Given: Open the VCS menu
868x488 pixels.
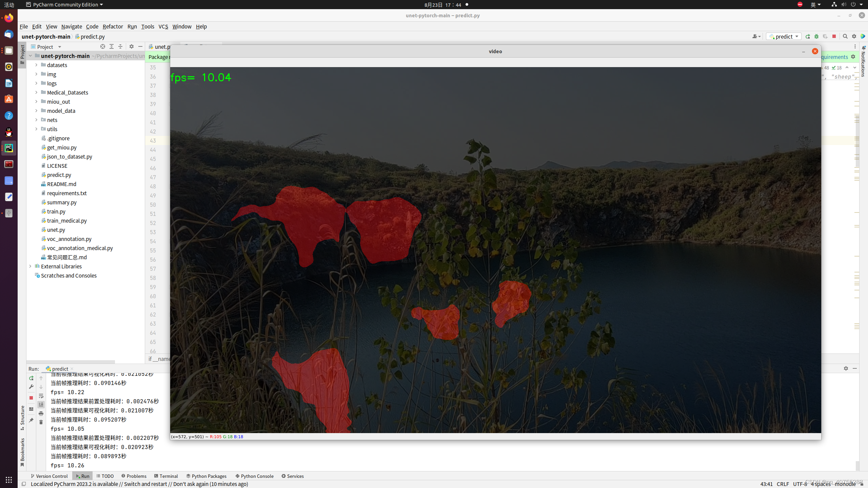Looking at the screenshot, I should pos(163,26).
